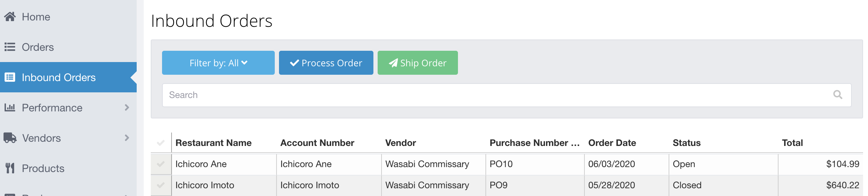
Task: Expand the Performance submenu chevron
Action: 127,108
